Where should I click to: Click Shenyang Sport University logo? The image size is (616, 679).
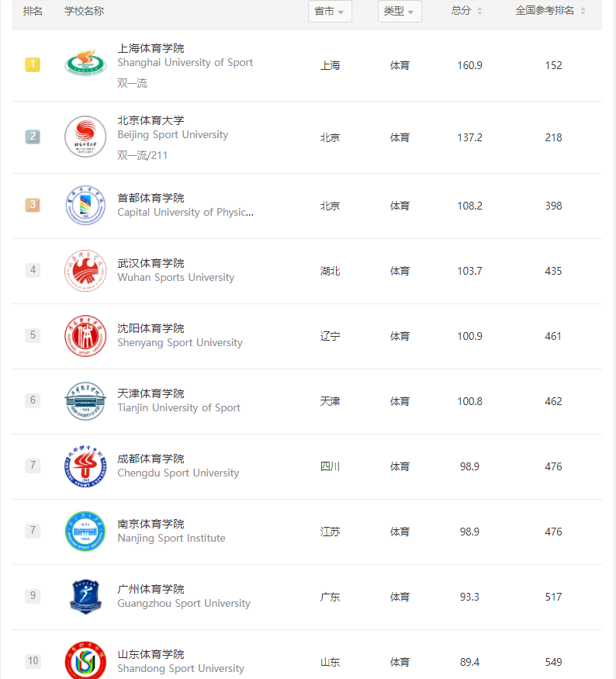[x=85, y=336]
